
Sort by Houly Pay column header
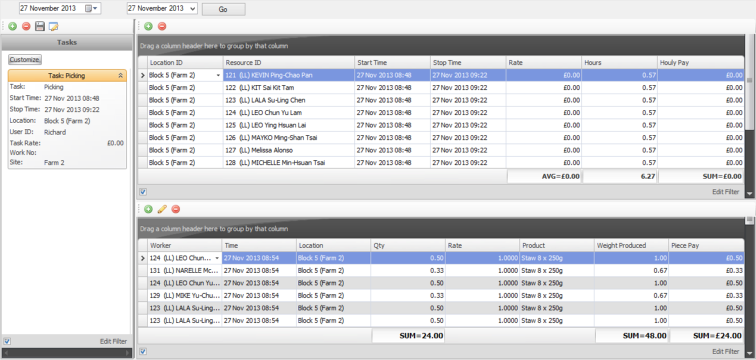pos(701,63)
